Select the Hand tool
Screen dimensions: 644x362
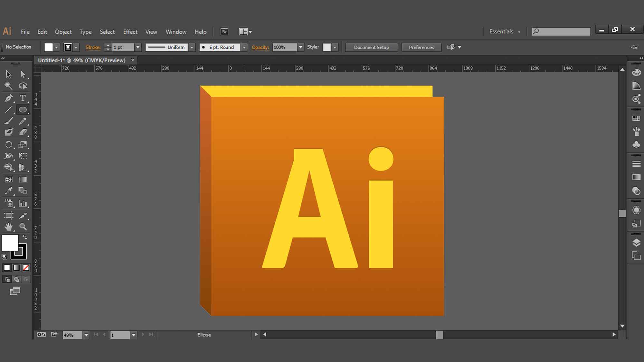point(9,227)
